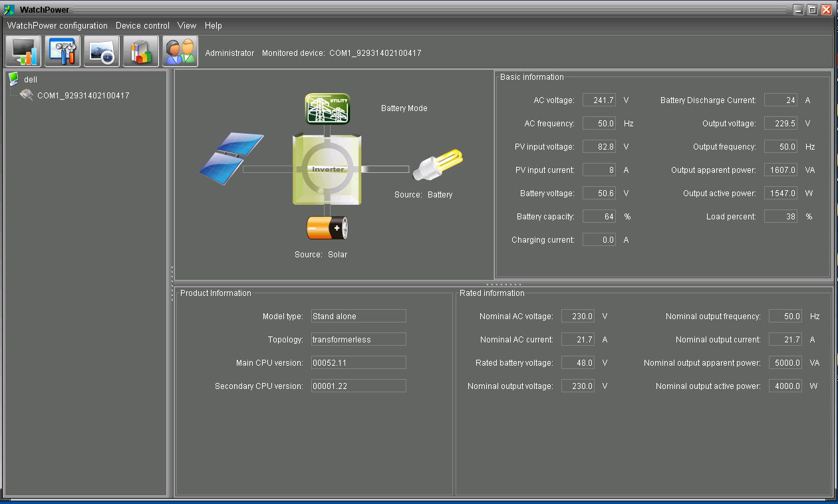Click the Nominal output frequency field
The width and height of the screenshot is (838, 504).
coord(785,316)
